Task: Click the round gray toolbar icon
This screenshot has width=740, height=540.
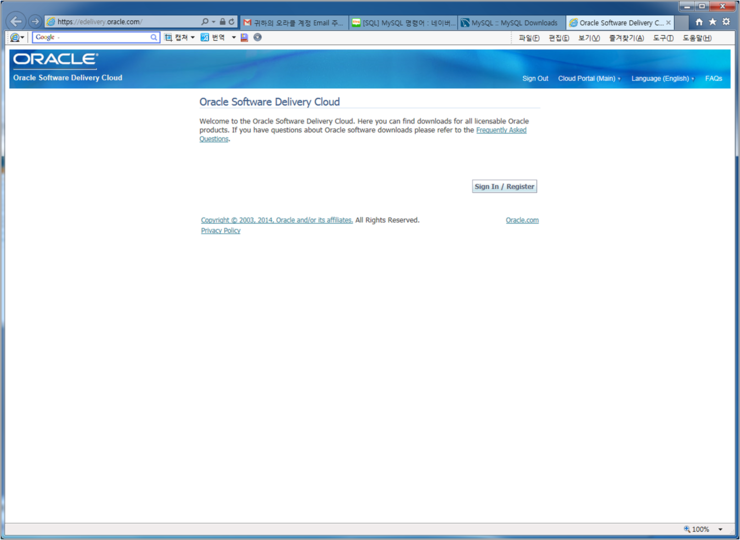Action: point(258,37)
